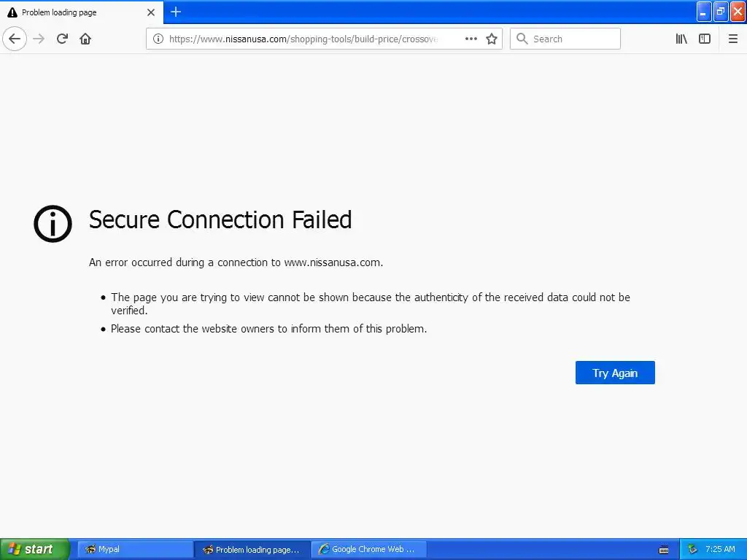This screenshot has width=747, height=560.
Task: Click the Back navigation arrow
Action: coord(15,39)
